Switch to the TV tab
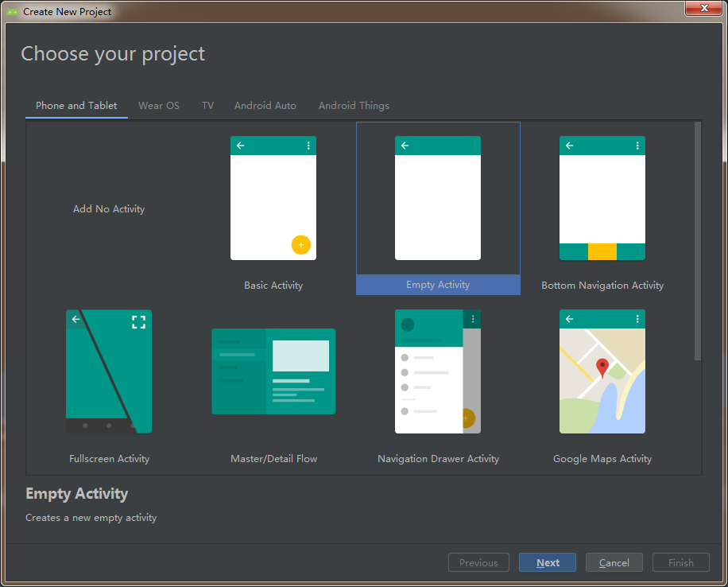Screen dimensions: 728x587 coord(207,106)
